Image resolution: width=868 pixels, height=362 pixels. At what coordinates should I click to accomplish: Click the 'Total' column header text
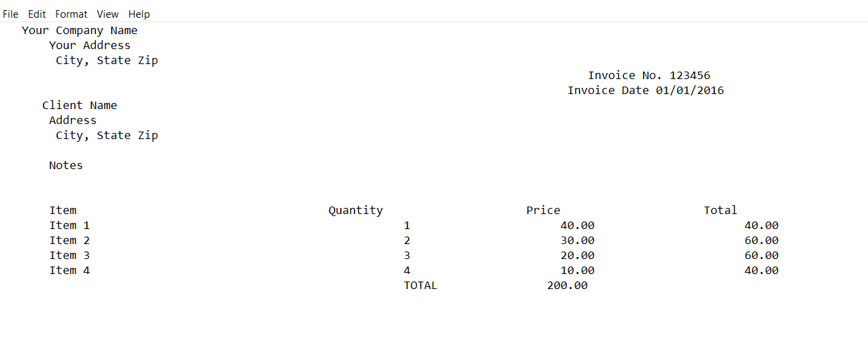click(721, 211)
